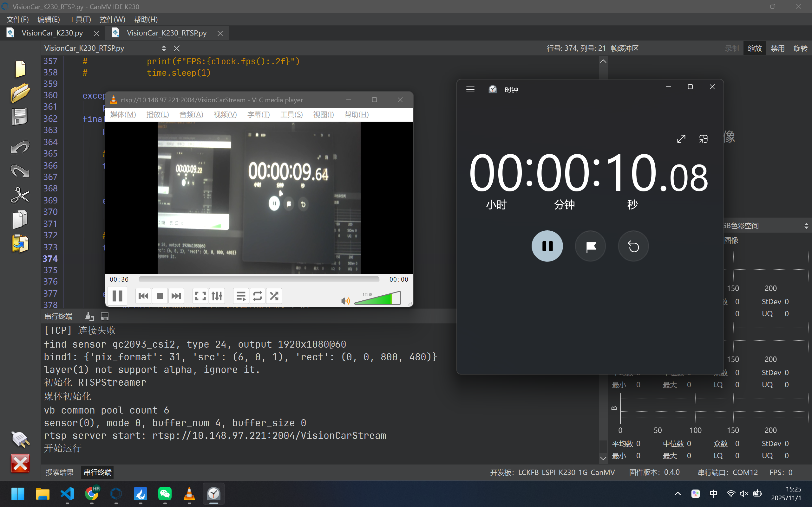Open the file selector dropdown arrows
812x507 pixels.
pos(163,48)
